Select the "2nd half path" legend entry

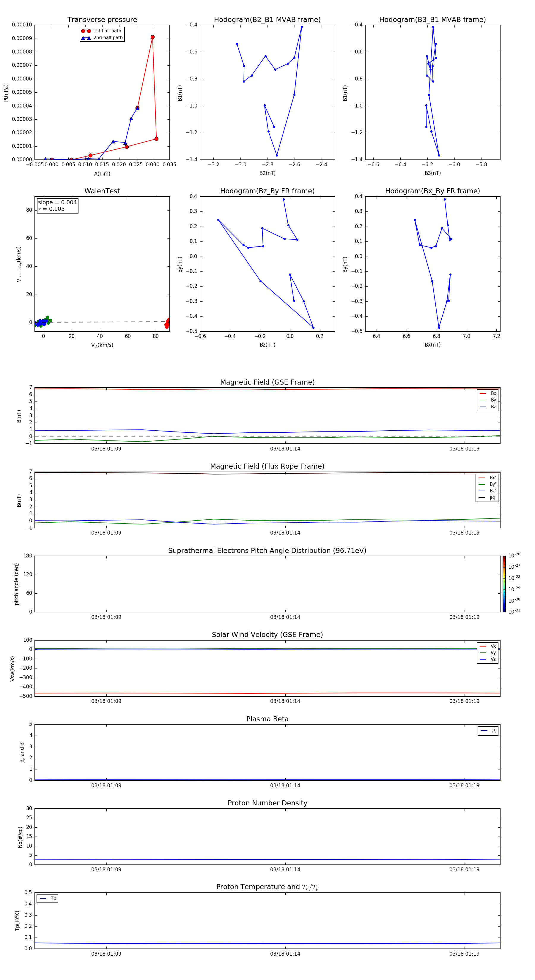tap(102, 38)
